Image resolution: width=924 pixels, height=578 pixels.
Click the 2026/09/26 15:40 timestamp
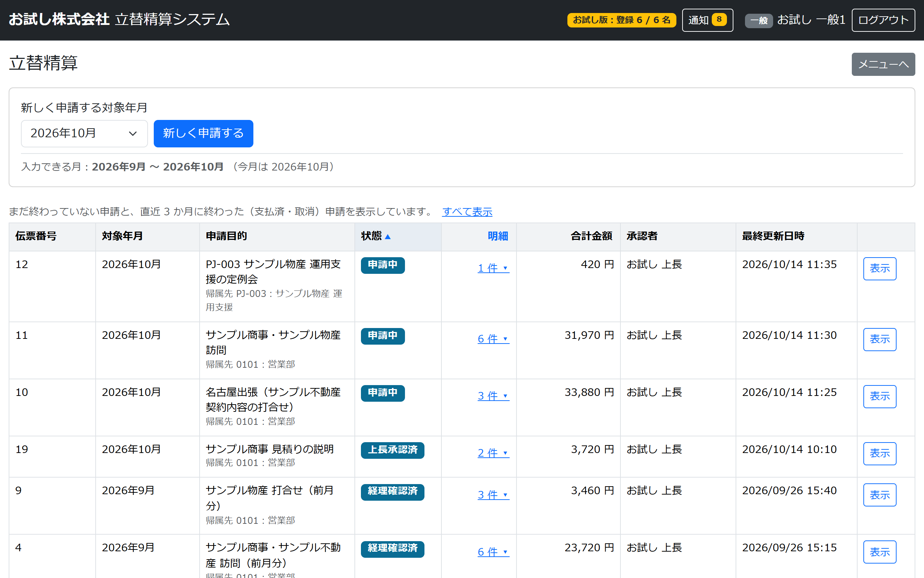point(789,491)
